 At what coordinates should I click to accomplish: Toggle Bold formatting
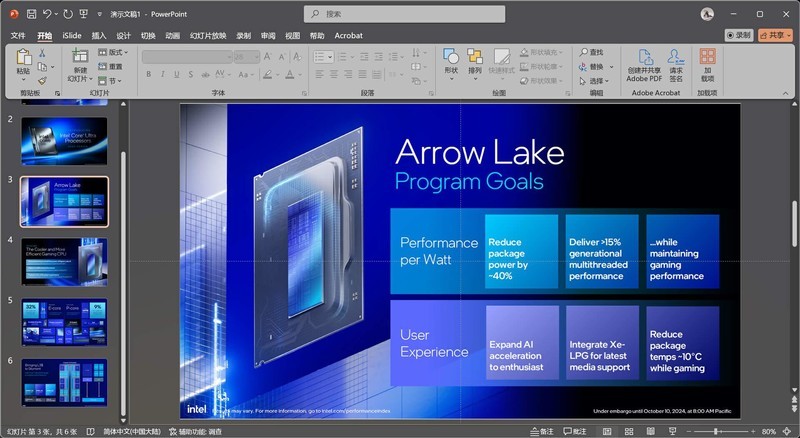(148, 75)
